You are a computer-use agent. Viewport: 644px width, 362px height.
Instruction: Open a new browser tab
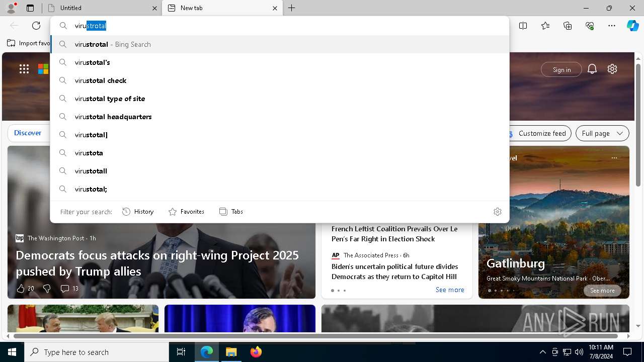[x=292, y=8]
